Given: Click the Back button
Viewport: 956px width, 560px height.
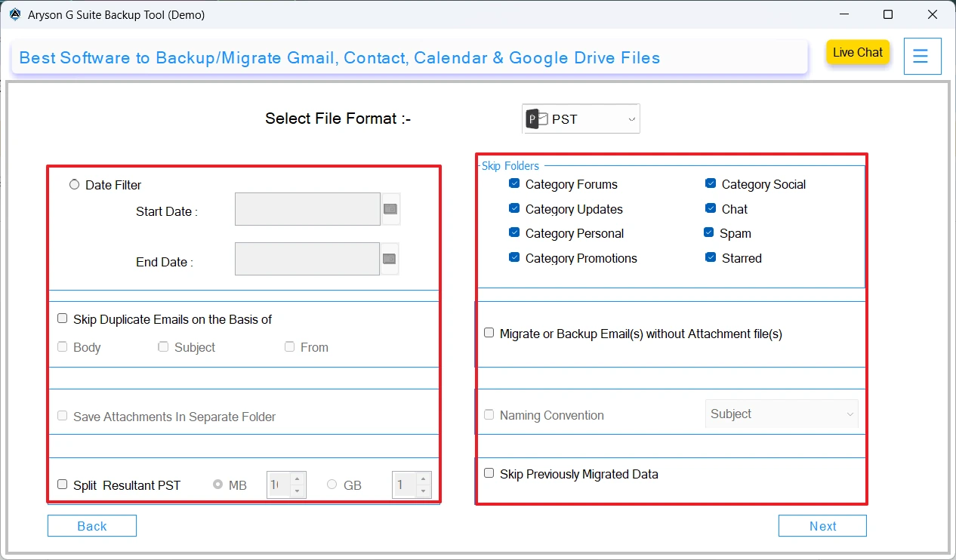Looking at the screenshot, I should point(92,526).
